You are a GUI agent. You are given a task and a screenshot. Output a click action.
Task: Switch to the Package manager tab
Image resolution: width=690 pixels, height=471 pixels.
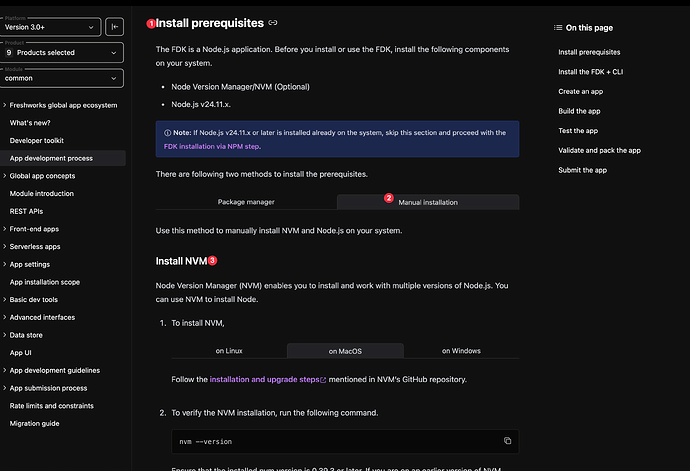[x=246, y=202]
